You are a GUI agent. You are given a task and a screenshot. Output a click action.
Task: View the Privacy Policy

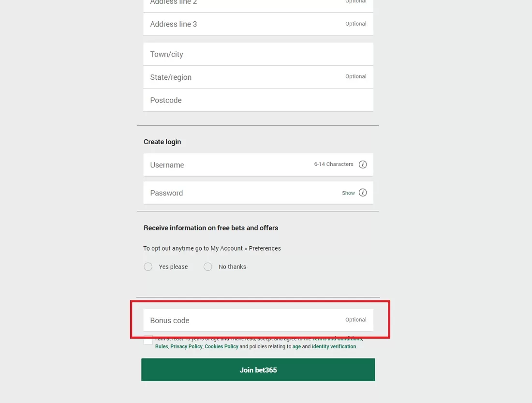[x=186, y=346]
